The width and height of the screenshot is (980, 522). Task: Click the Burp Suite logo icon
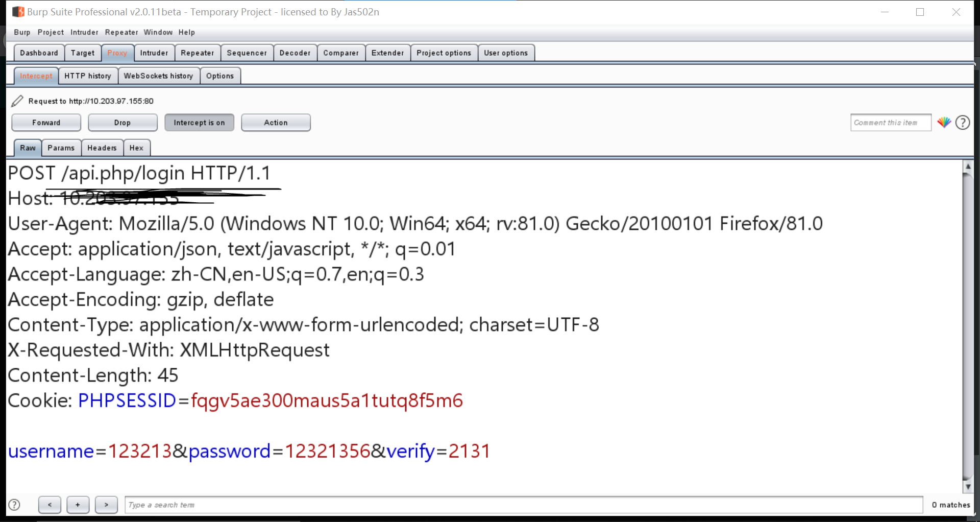[18, 12]
